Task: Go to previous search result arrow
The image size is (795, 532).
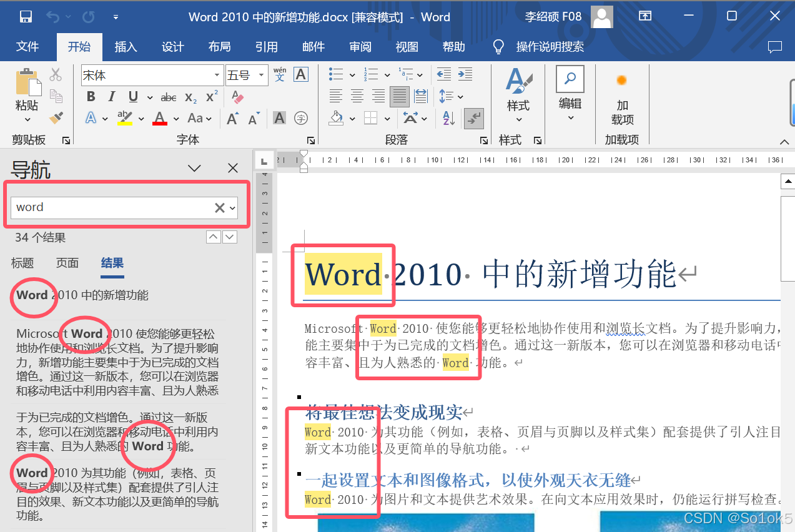Action: point(214,237)
